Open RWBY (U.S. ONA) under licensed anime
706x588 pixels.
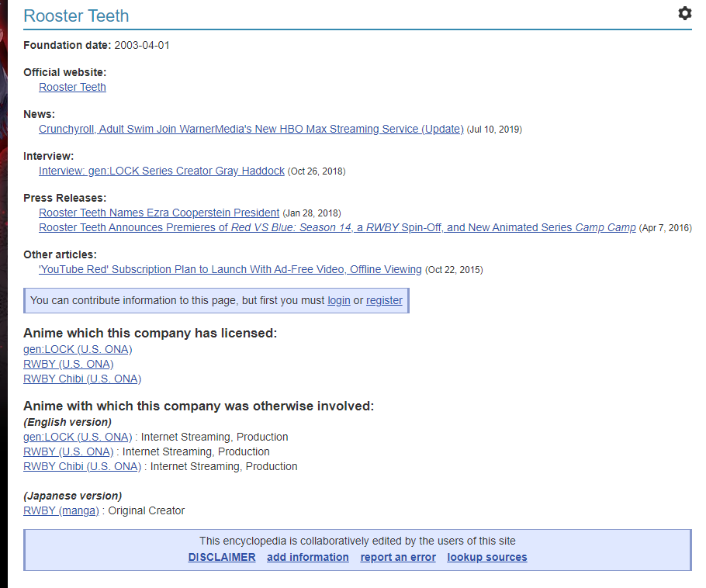(68, 365)
